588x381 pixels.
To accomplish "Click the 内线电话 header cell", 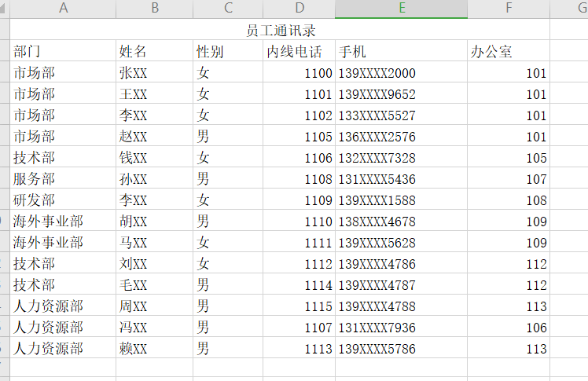I will click(x=300, y=51).
